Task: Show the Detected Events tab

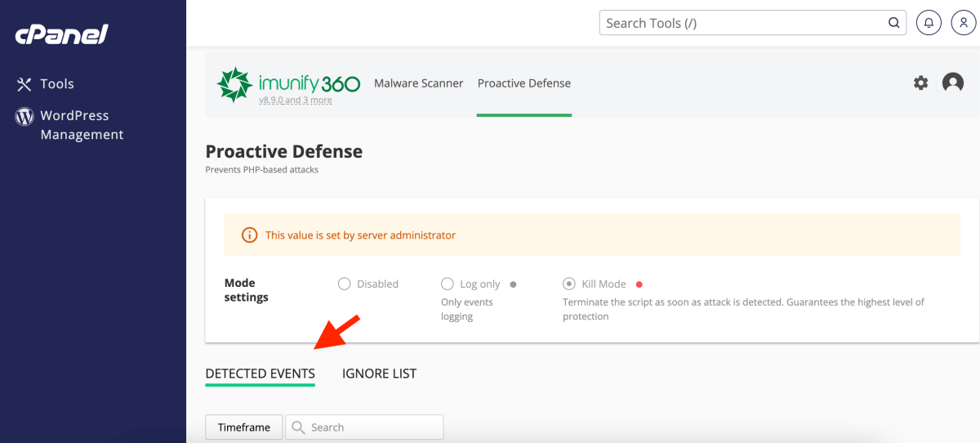Action: tap(260, 374)
